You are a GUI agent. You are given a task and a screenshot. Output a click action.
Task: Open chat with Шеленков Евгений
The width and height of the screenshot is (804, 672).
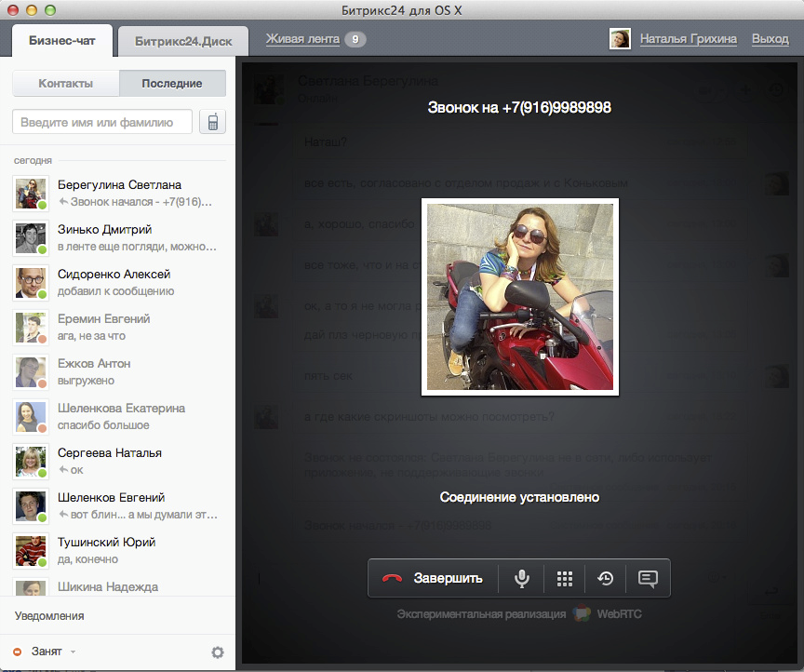pos(118,505)
